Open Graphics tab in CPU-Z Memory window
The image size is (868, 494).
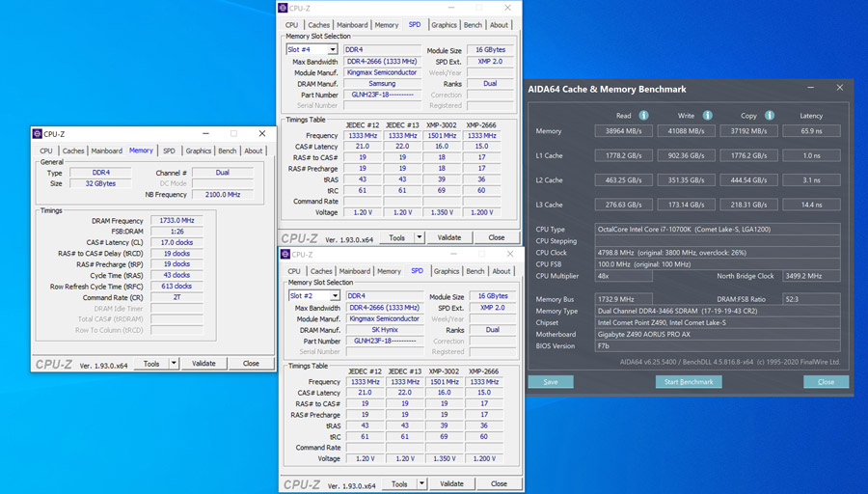tap(198, 151)
